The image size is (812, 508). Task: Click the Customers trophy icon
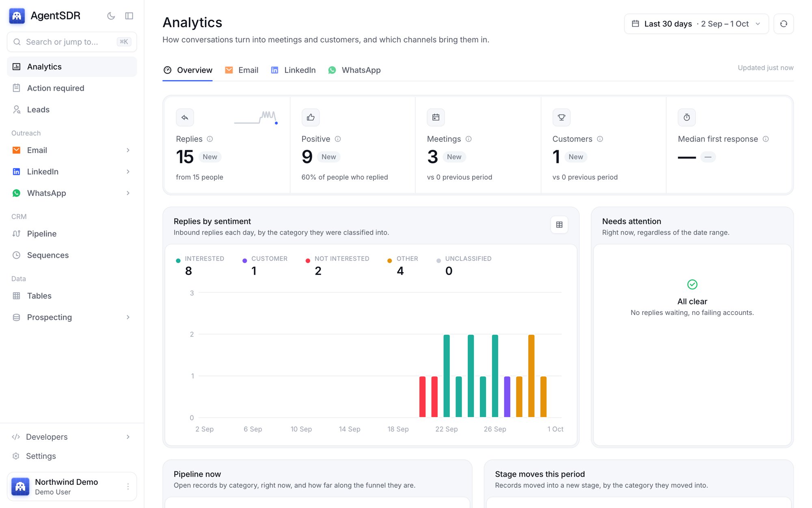pos(561,117)
